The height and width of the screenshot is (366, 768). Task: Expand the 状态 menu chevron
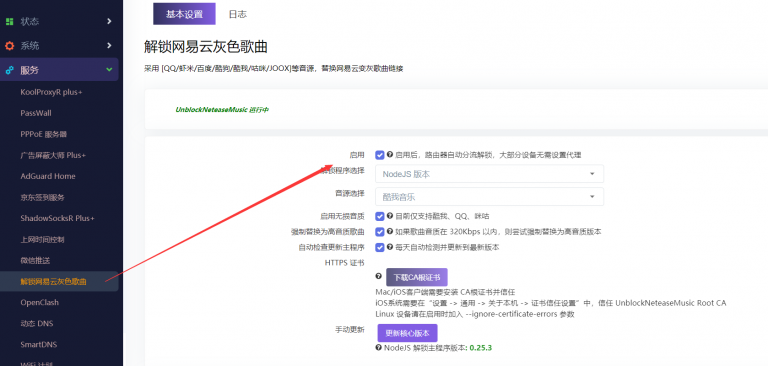(109, 22)
